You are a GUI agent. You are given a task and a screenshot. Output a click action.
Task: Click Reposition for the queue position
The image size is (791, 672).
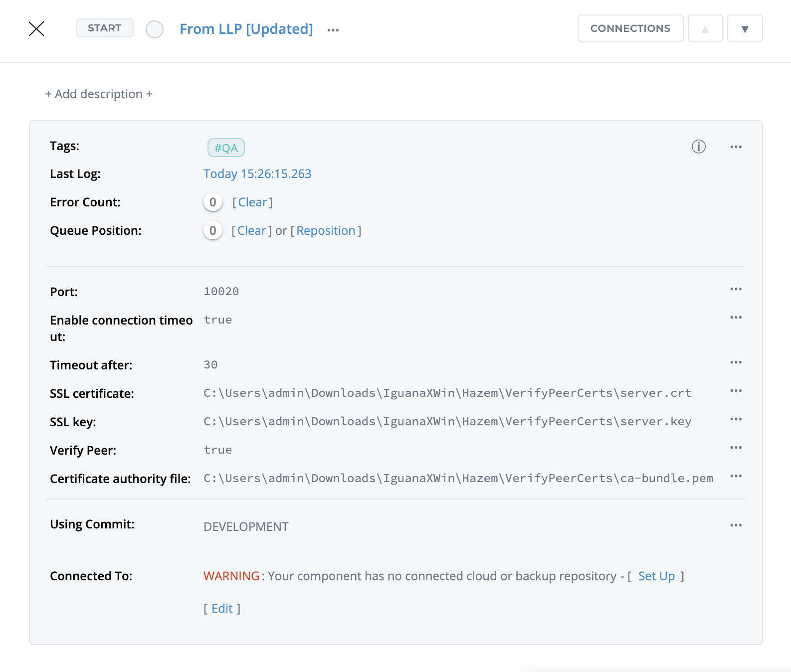click(x=326, y=231)
